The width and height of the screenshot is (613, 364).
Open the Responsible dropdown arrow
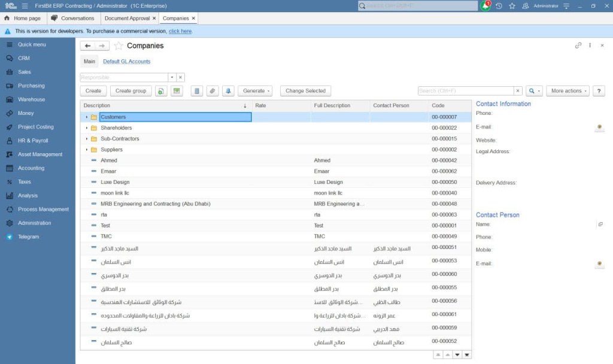tap(172, 77)
